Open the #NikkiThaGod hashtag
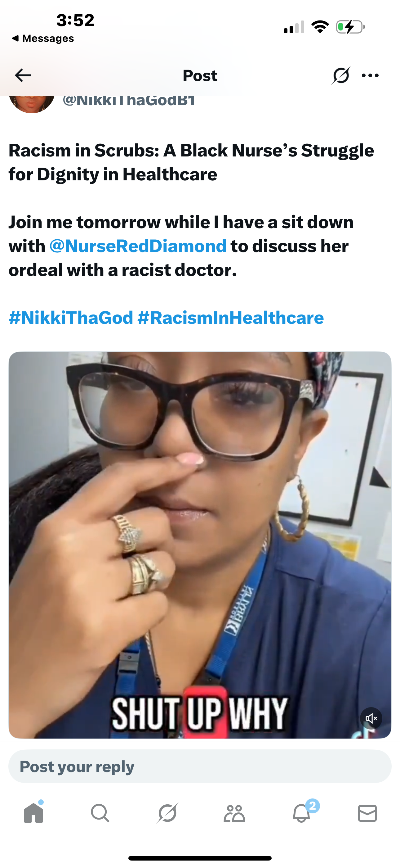Screen dimensions: 400x868 71,318
